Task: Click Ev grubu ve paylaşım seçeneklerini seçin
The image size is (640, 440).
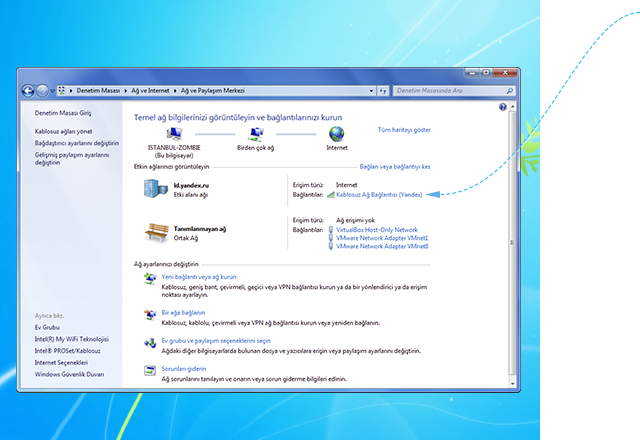Action: click(216, 340)
